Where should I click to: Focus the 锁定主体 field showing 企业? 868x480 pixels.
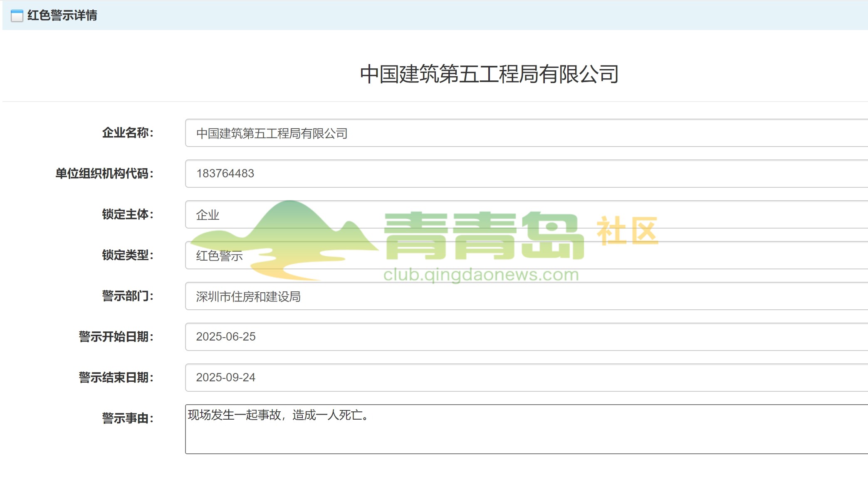point(527,214)
